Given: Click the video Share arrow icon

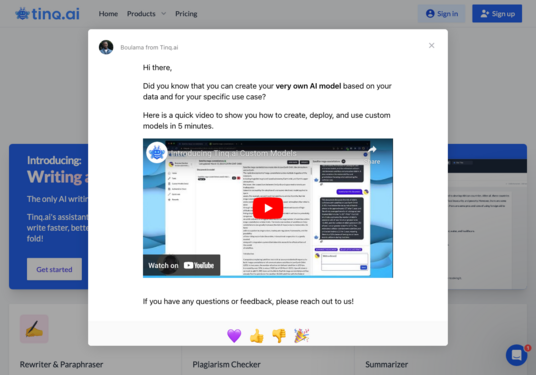Looking at the screenshot, I should tap(372, 150).
